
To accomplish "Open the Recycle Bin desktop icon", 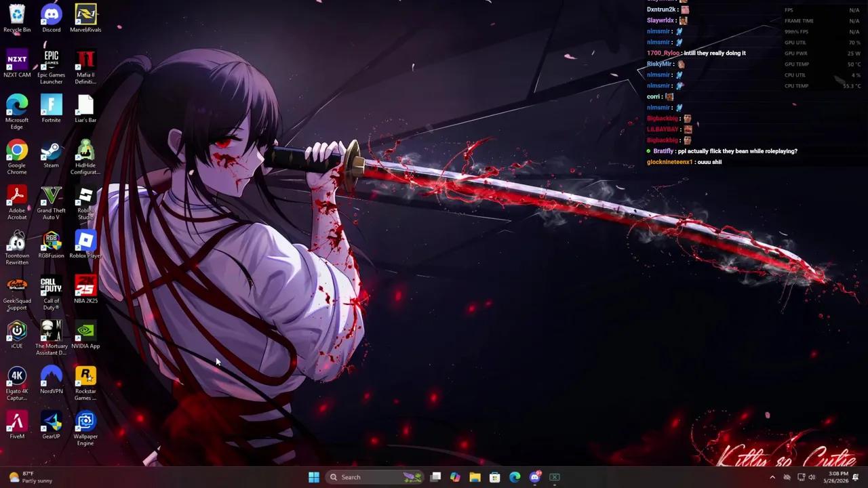I will pos(17,18).
